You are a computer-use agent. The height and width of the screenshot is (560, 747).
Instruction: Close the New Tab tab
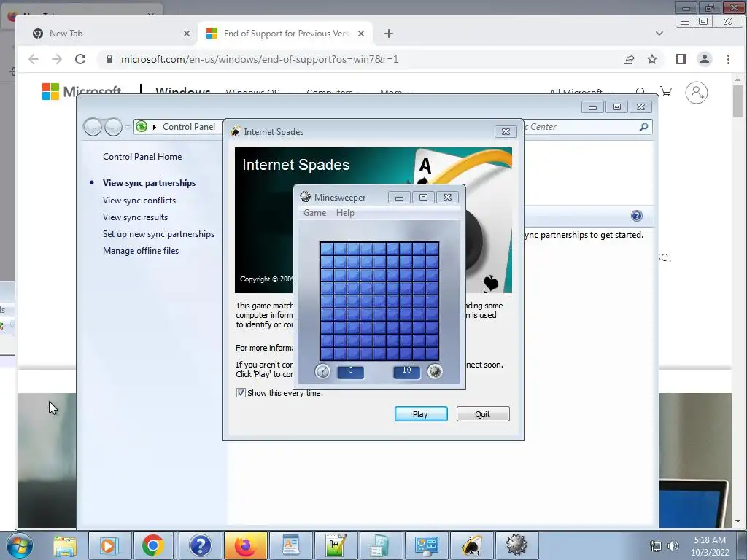click(x=187, y=34)
